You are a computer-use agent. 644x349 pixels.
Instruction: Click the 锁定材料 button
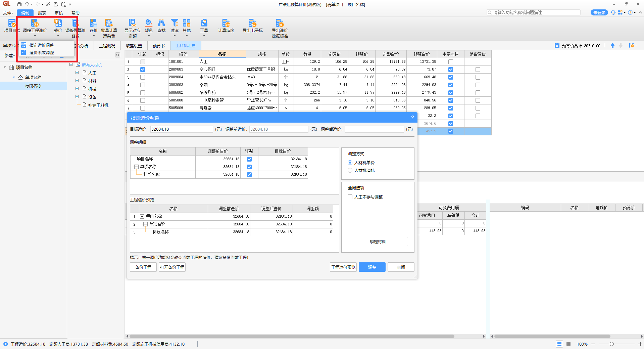pos(378,242)
